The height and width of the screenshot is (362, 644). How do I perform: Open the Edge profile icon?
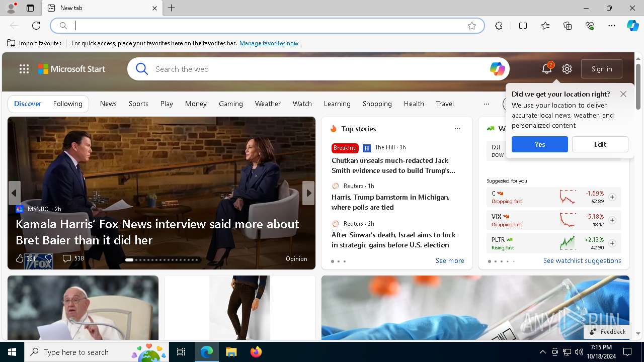coord(11,8)
